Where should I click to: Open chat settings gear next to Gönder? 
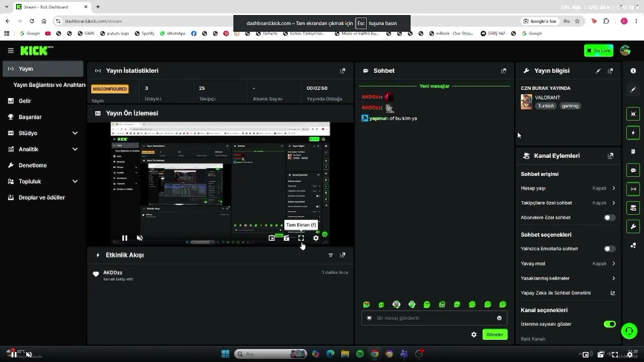[x=474, y=334]
